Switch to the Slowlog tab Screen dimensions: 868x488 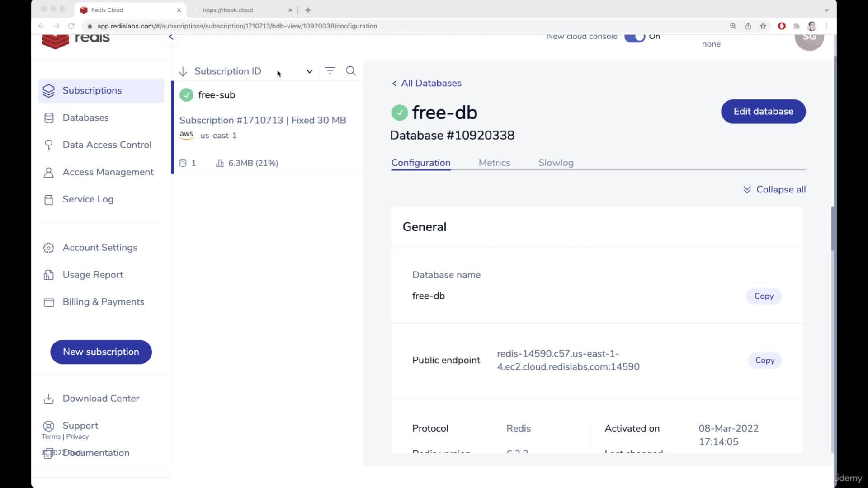pyautogui.click(x=556, y=163)
